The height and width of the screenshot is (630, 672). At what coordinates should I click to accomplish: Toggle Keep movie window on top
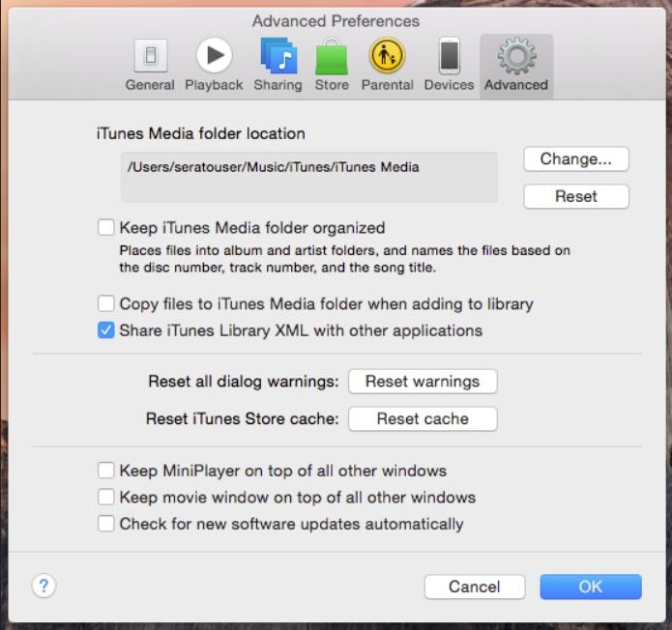106,498
